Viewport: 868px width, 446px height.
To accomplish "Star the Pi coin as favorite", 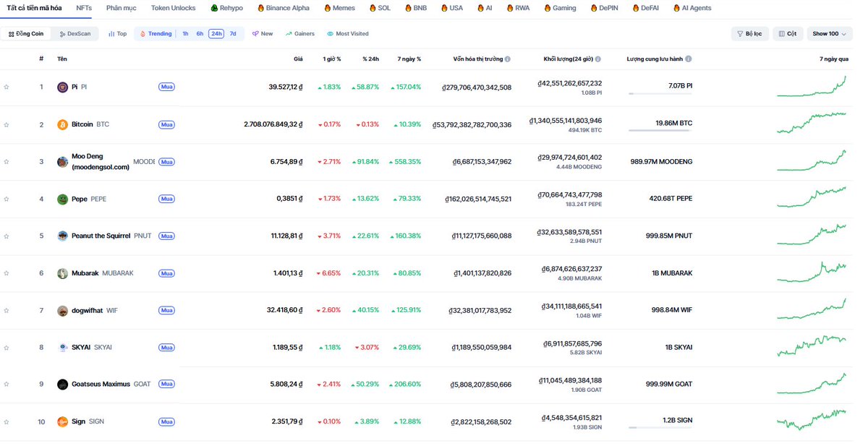I will (x=7, y=87).
